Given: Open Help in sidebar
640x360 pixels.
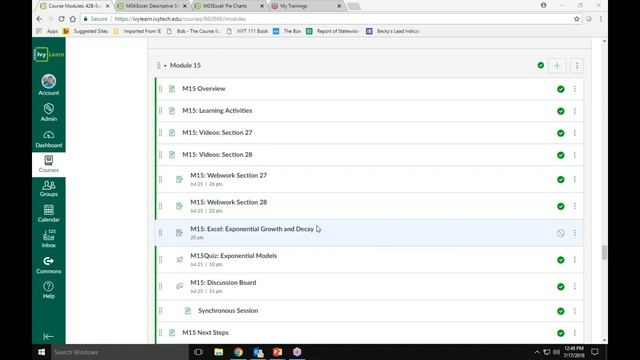Looking at the screenshot, I should click(x=49, y=290).
